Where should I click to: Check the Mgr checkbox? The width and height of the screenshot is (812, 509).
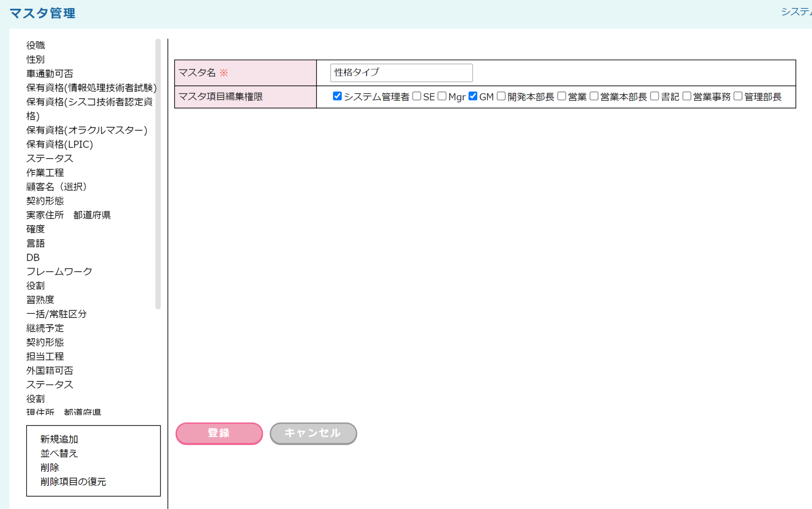pyautogui.click(x=442, y=96)
